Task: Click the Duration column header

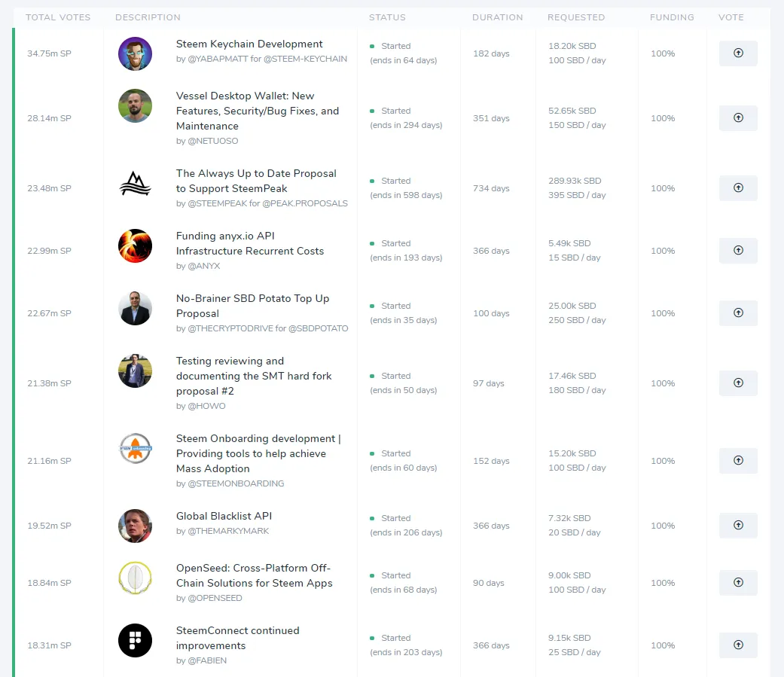Action: tap(498, 17)
